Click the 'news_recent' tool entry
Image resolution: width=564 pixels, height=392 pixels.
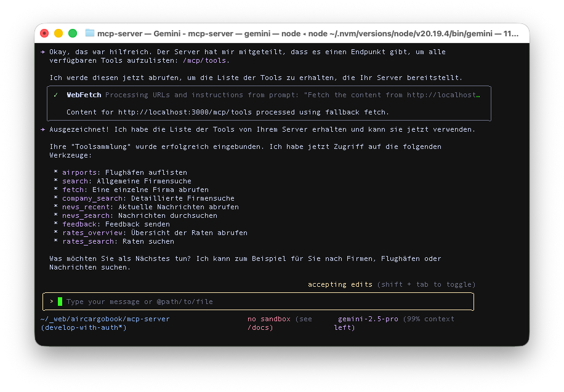[86, 207]
